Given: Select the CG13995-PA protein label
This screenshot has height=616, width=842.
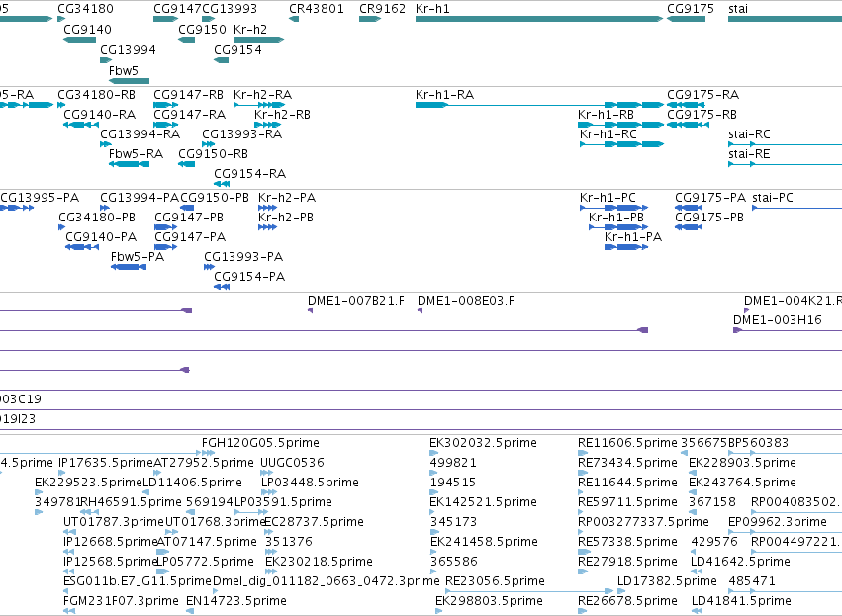Looking at the screenshot, I should [x=40, y=198].
